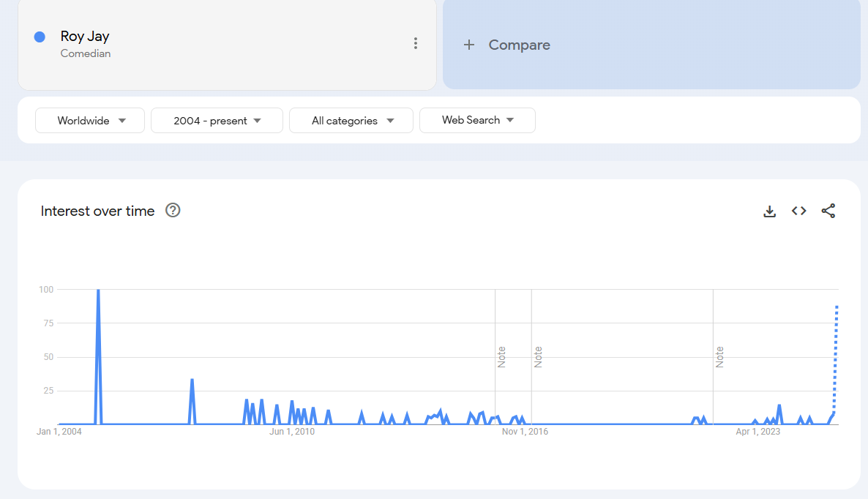Expand the All categories dropdown

tap(351, 121)
